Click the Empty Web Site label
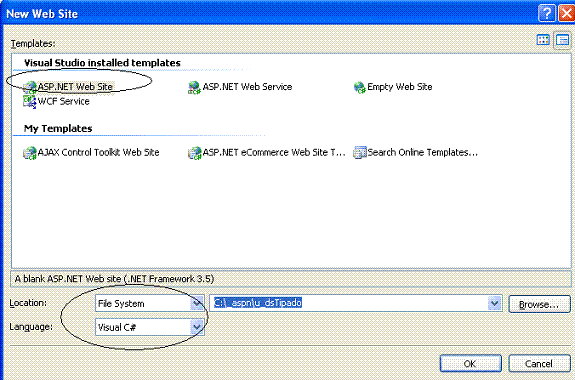575x380 pixels. pos(400,87)
